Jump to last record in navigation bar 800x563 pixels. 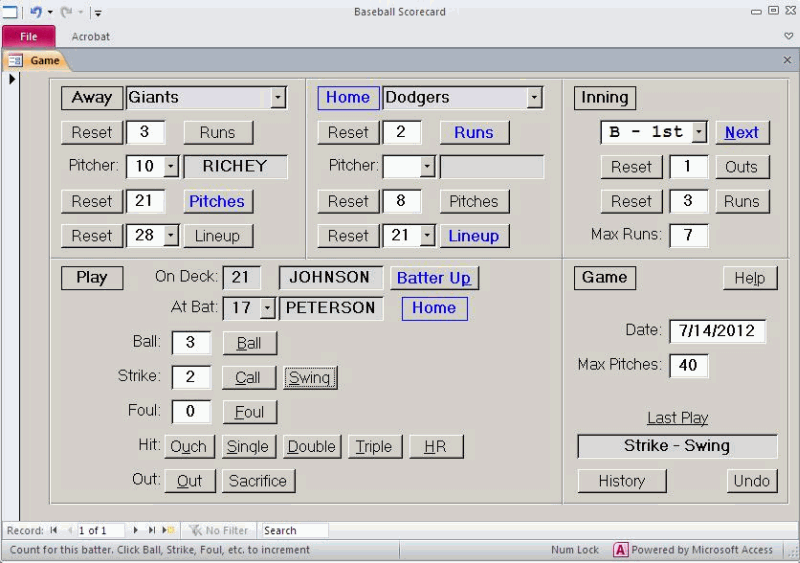pyautogui.click(x=152, y=530)
